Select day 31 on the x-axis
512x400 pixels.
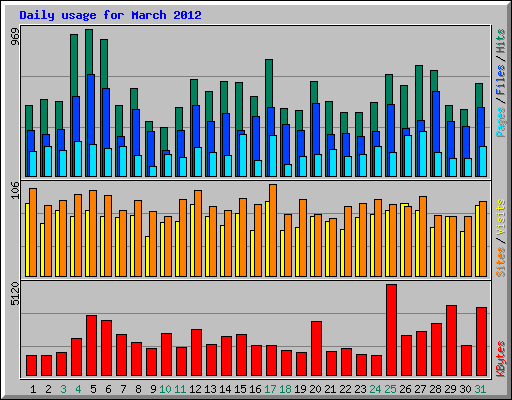tap(480, 389)
